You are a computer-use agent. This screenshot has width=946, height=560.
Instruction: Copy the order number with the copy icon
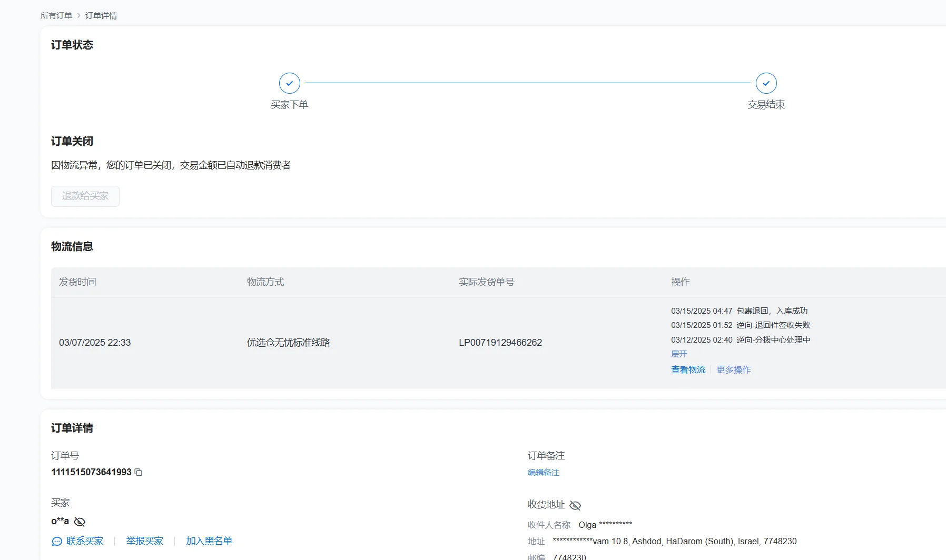pyautogui.click(x=139, y=472)
